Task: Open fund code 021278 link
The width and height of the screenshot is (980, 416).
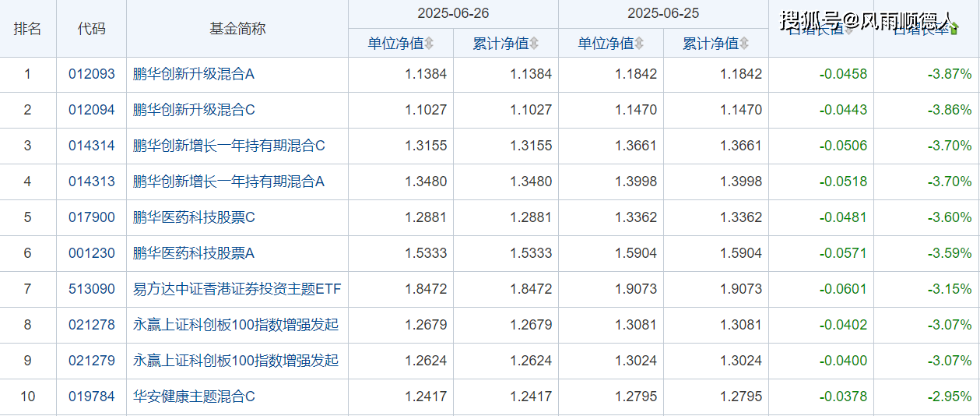Action: pos(92,325)
